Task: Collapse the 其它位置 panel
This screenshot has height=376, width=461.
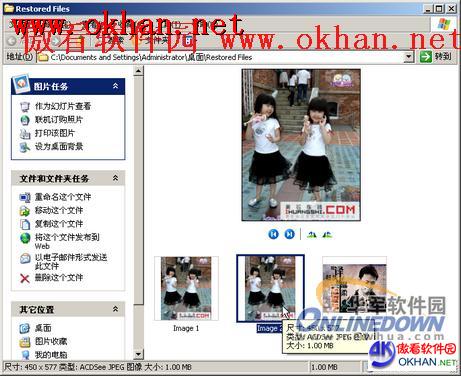Action: click(x=115, y=309)
